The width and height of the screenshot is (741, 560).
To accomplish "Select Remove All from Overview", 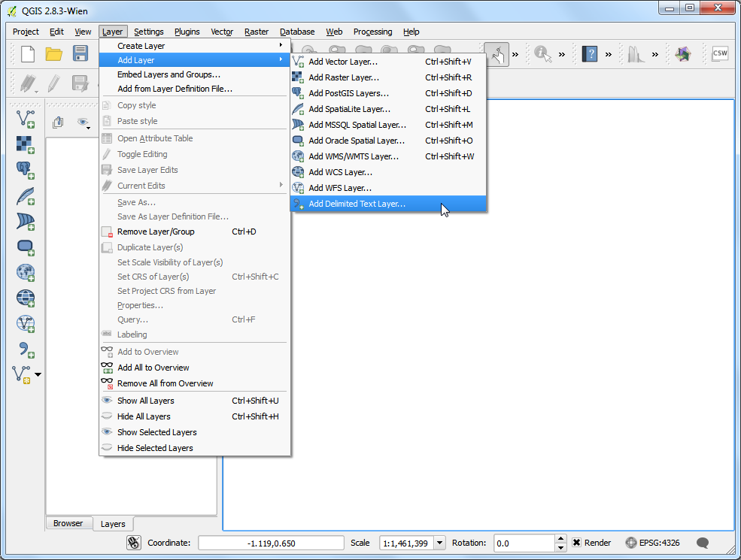I will pyautogui.click(x=194, y=383).
